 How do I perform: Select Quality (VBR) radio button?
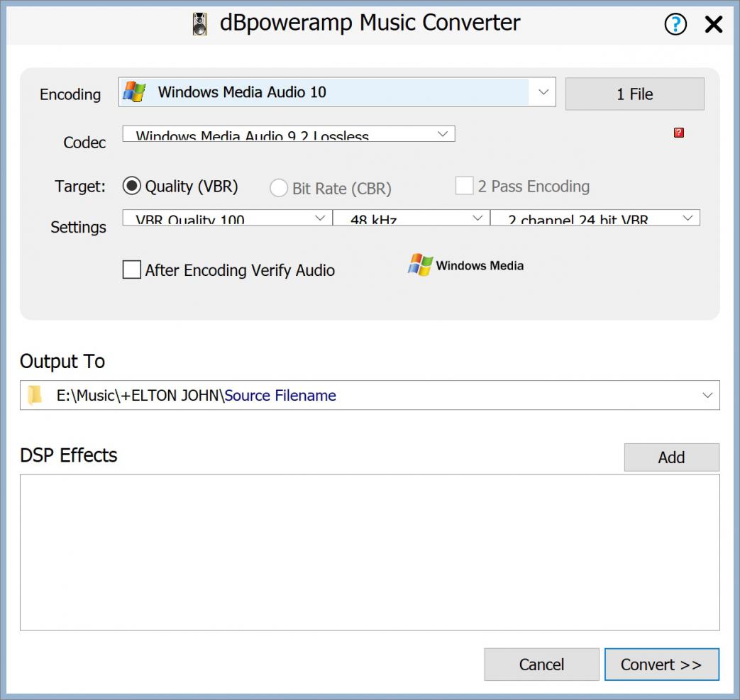point(132,187)
